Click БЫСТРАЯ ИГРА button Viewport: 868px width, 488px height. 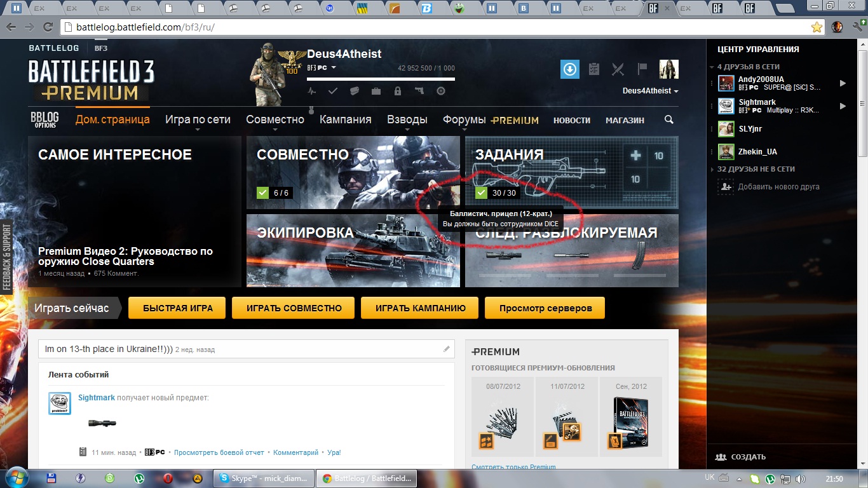177,308
